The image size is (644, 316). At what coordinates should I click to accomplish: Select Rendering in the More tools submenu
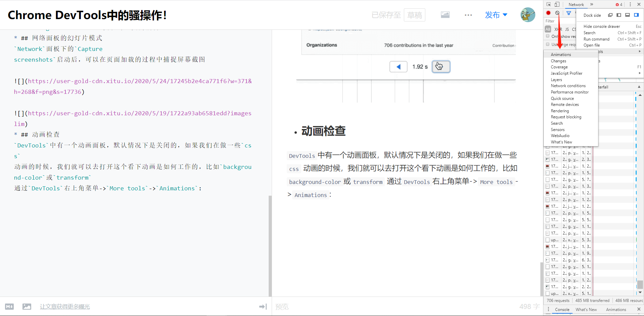[571, 111]
